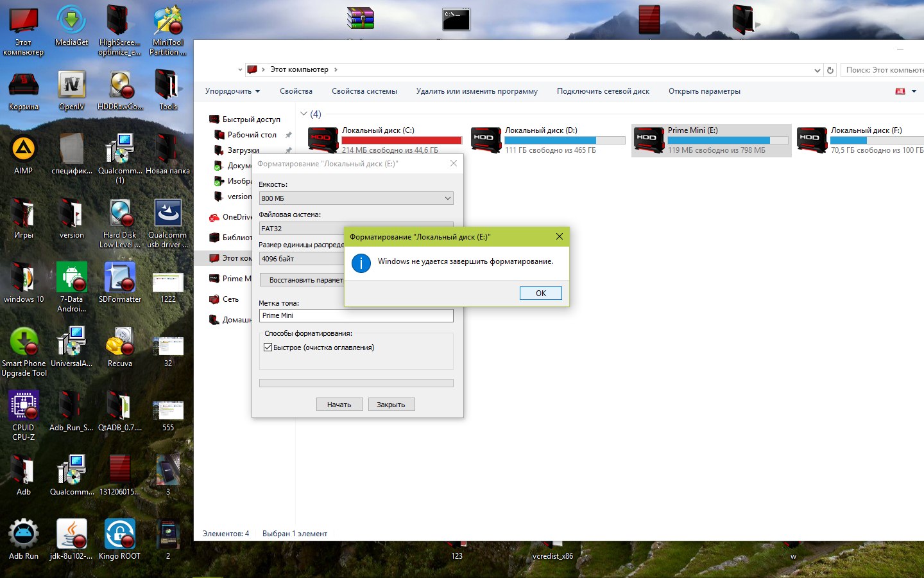924x578 pixels.
Task: Collapse the drives group chevron
Action: (304, 114)
